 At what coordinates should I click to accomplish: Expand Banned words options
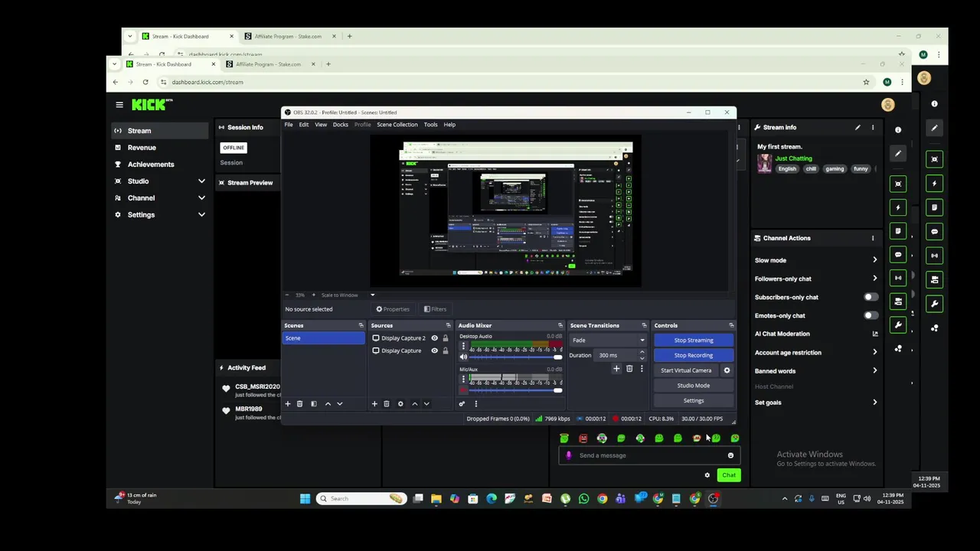coord(875,370)
